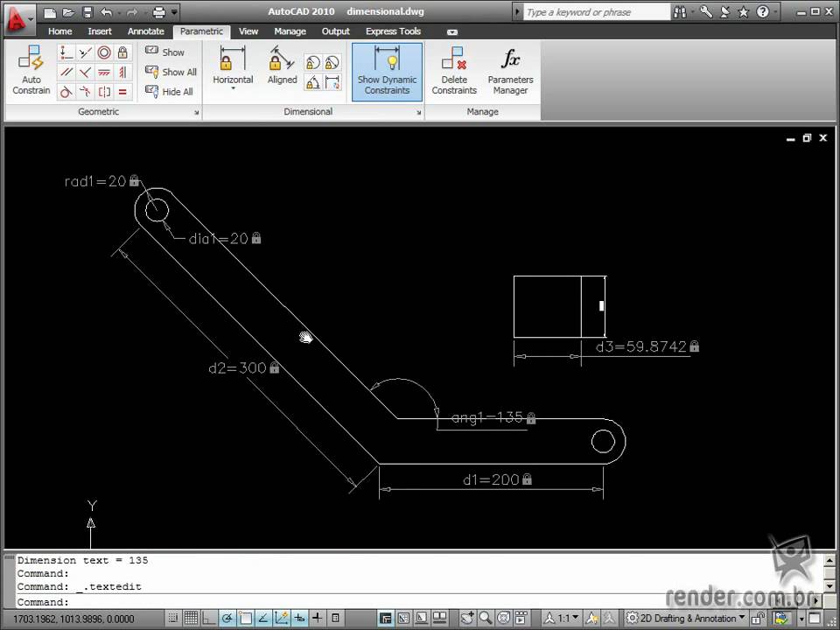
Task: Toggle Grid Display in status bar
Action: 191,618
